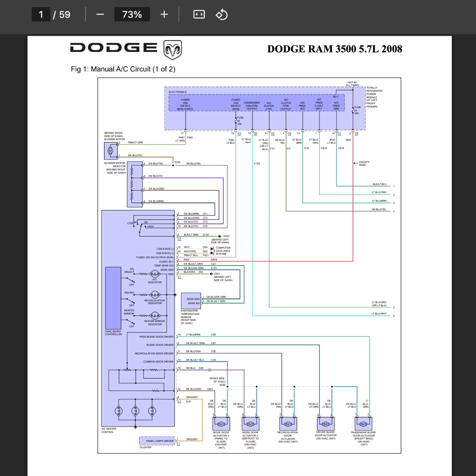
Task: Click the total page count 59
Action: [x=65, y=14]
